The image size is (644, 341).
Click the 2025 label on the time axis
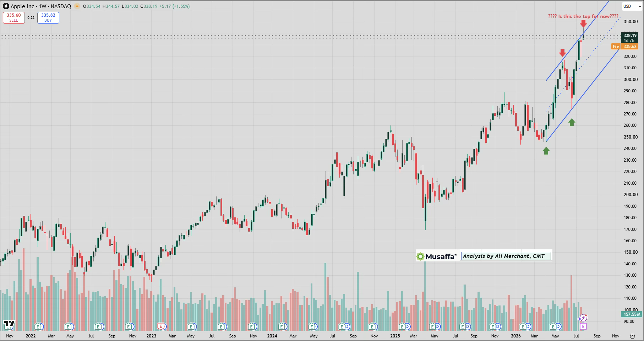[395, 336]
